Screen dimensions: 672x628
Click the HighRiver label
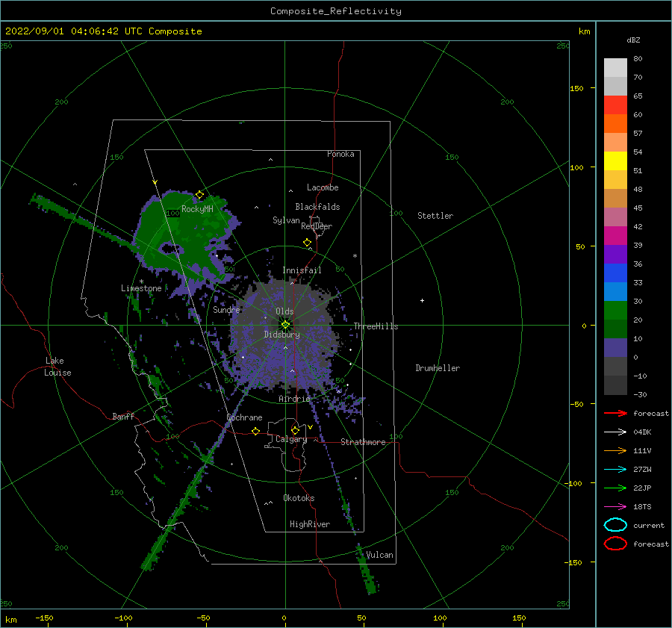[x=310, y=524]
